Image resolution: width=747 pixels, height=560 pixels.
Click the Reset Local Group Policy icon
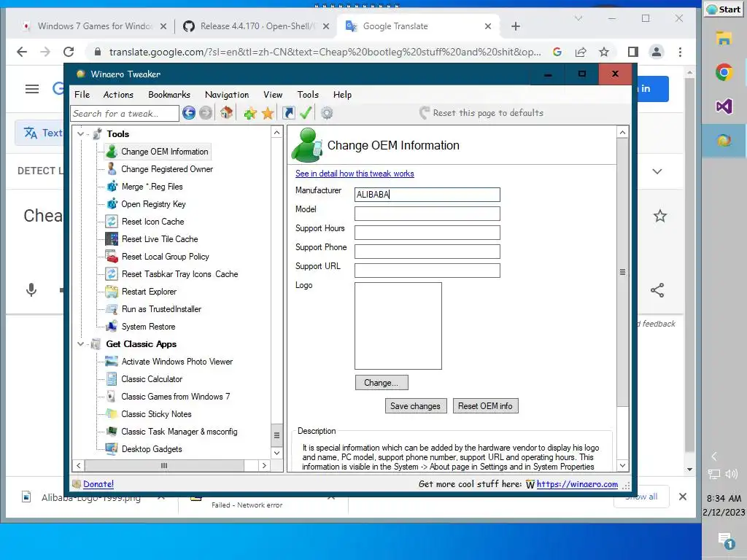coord(112,256)
